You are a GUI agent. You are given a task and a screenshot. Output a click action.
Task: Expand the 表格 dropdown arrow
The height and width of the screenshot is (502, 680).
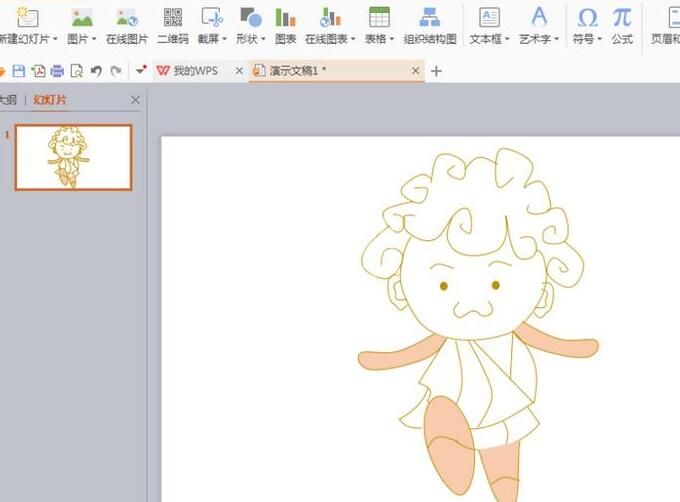[x=392, y=39]
